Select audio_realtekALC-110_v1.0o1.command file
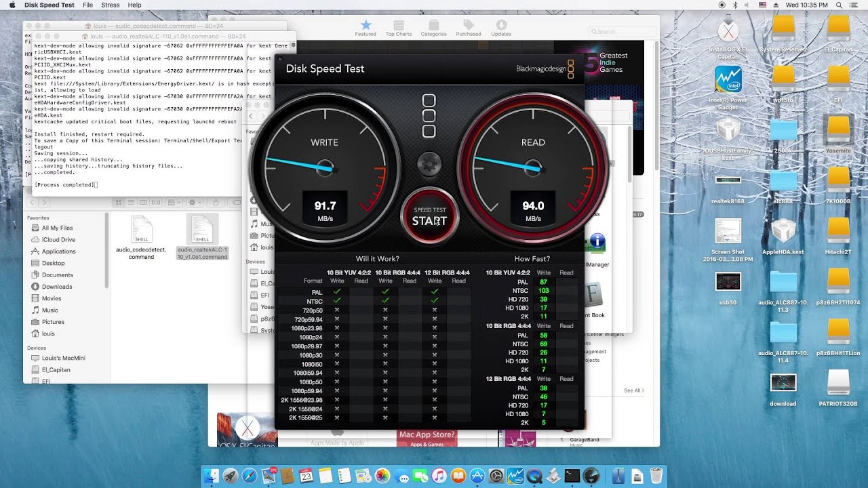 click(202, 237)
